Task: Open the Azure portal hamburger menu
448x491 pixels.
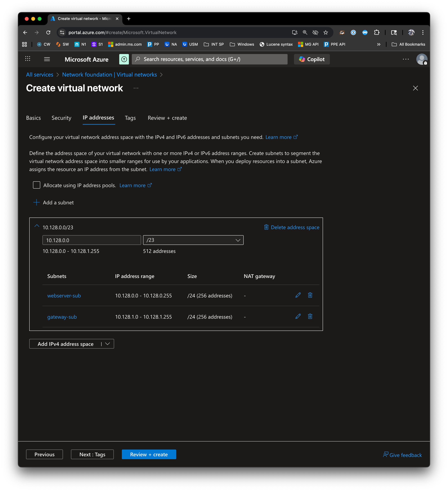Action: (x=47, y=59)
